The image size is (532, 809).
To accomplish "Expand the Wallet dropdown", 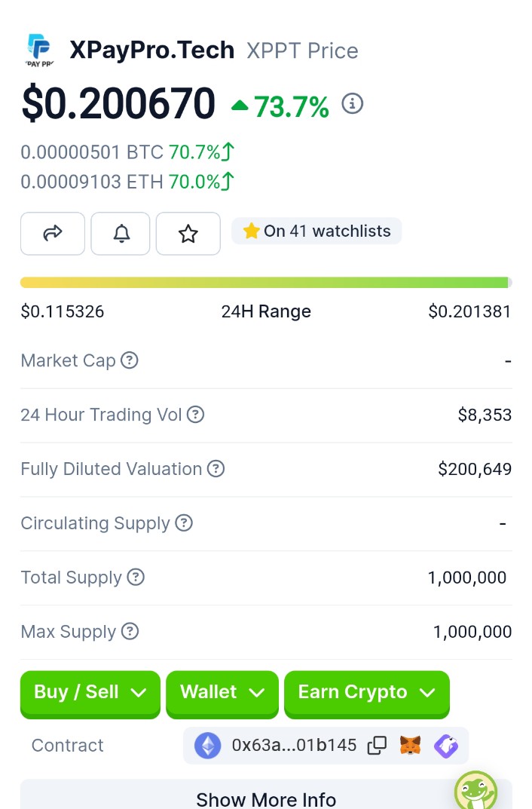I will 222,694.
